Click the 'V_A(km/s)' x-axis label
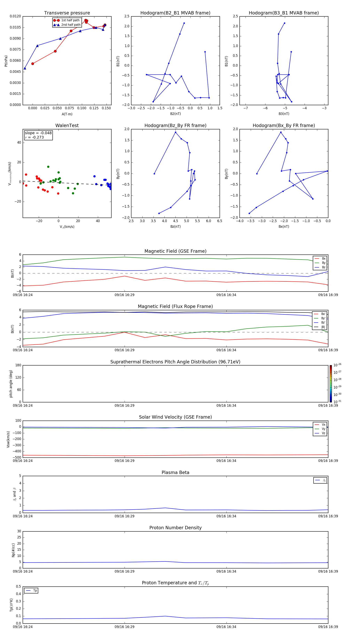Viewport: 351px width, 644px height. 67,227
